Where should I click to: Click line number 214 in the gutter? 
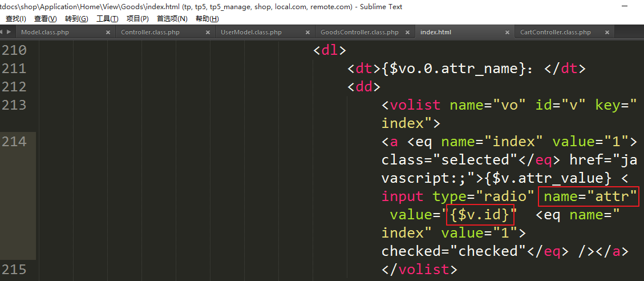pos(14,142)
